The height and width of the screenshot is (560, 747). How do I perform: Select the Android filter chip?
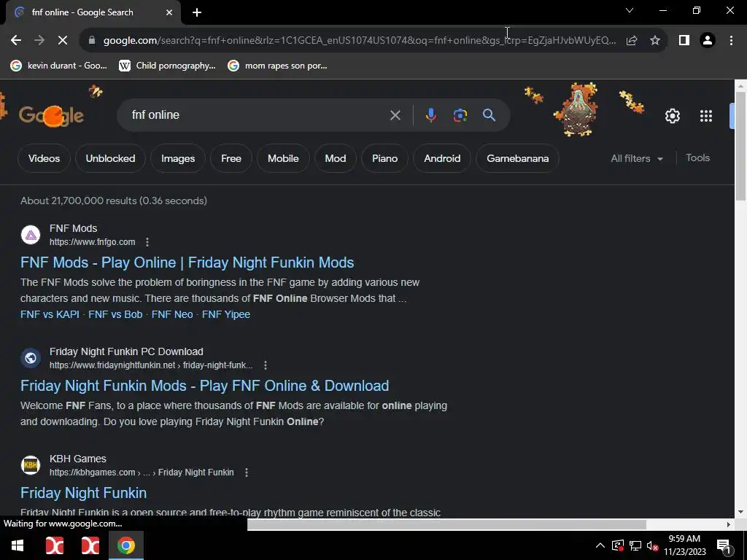click(442, 158)
